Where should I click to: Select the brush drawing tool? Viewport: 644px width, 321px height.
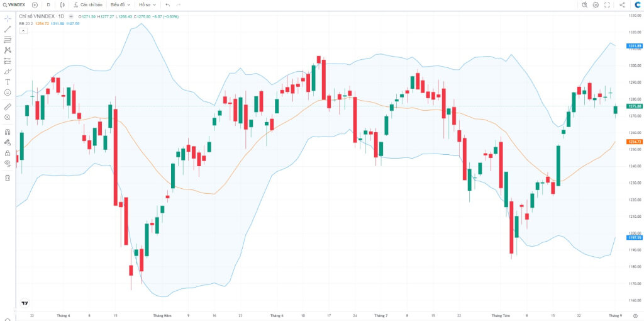tap(8, 72)
